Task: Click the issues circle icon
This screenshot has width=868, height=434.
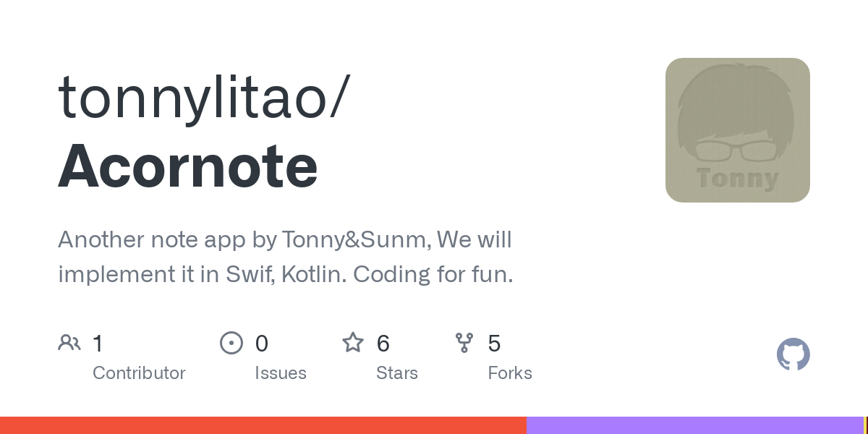Action: 231,343
